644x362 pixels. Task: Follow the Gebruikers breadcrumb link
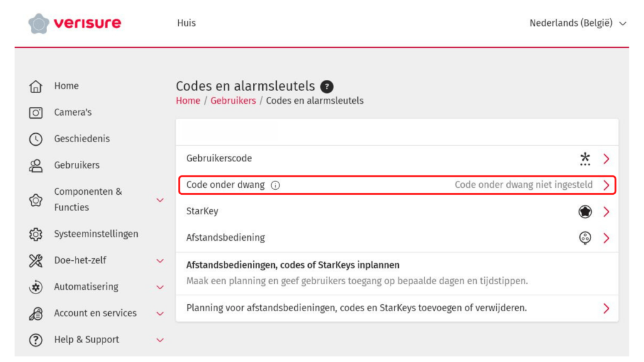(233, 101)
